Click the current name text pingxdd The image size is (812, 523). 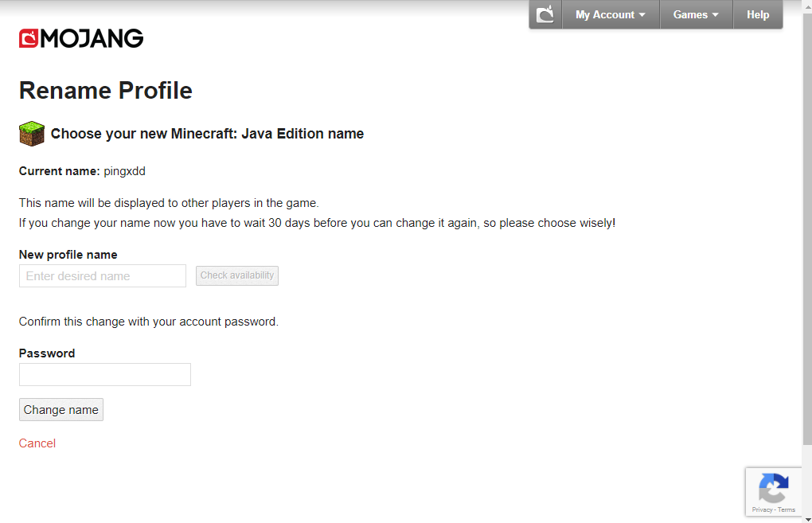pyautogui.click(x=124, y=171)
